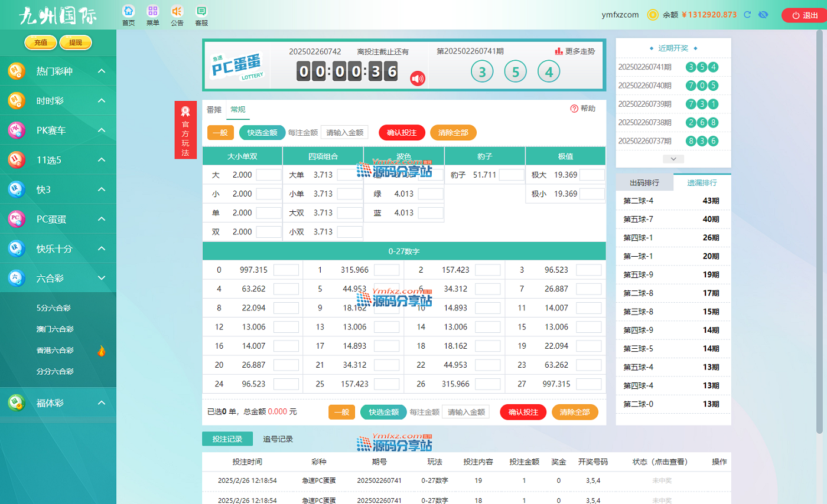The image size is (827, 504).
Task: Open the 帮助 help icon
Action: click(574, 109)
